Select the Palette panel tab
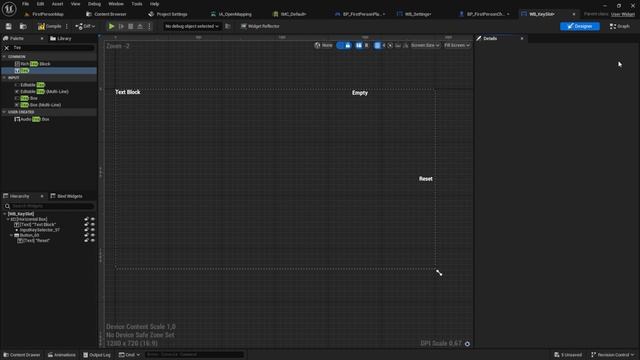Image resolution: width=640 pixels, height=360 pixels. (x=16, y=38)
